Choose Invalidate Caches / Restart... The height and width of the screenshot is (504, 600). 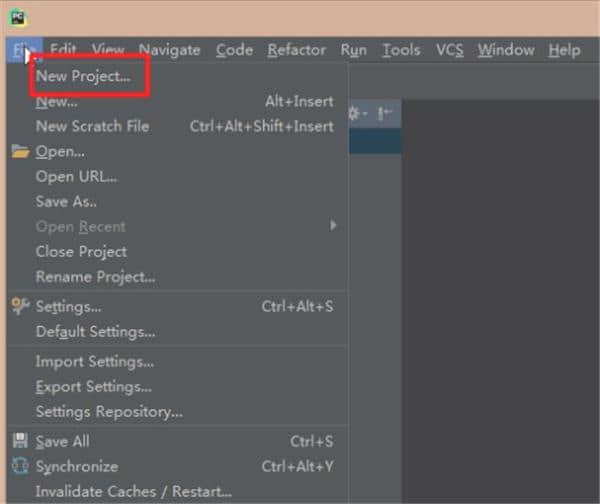click(x=133, y=491)
